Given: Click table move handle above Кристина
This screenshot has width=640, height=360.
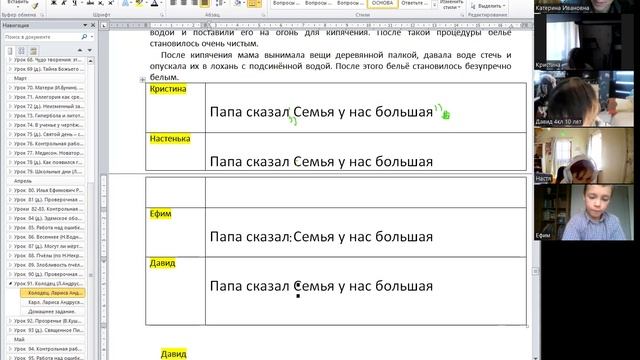Looking at the screenshot, I should tap(142, 80).
